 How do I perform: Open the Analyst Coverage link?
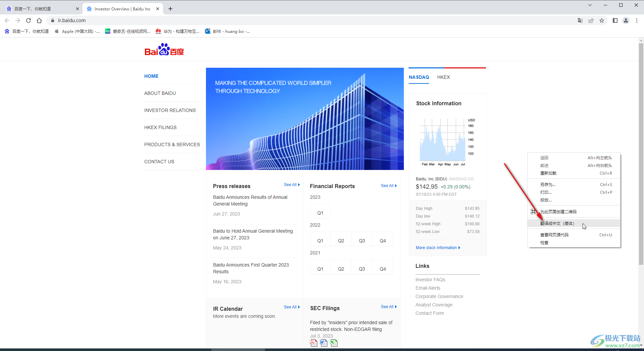434,305
